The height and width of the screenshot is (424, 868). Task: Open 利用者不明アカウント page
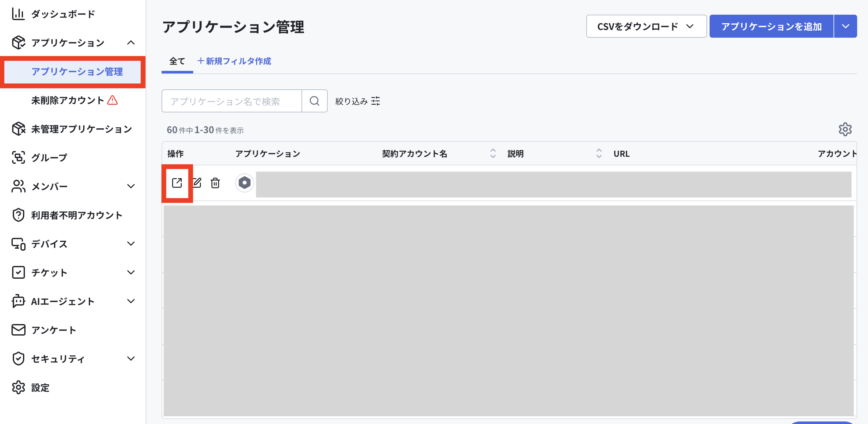[77, 215]
